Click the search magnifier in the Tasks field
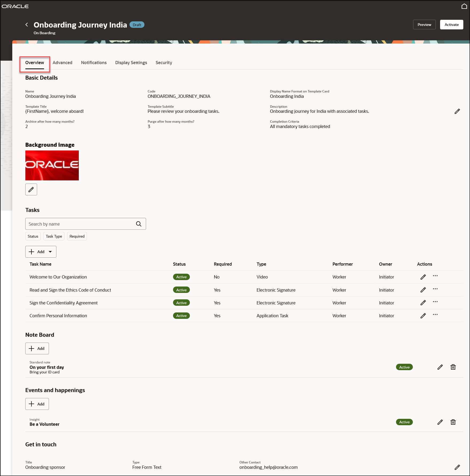The image size is (470, 476). [139, 224]
